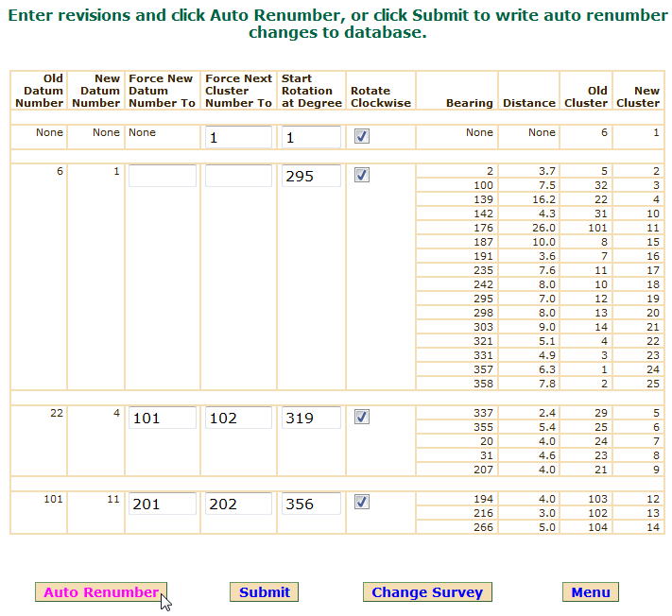This screenshot has width=672, height=616.
Task: Click the Force Next Cluster field containing 202
Action: [x=238, y=504]
